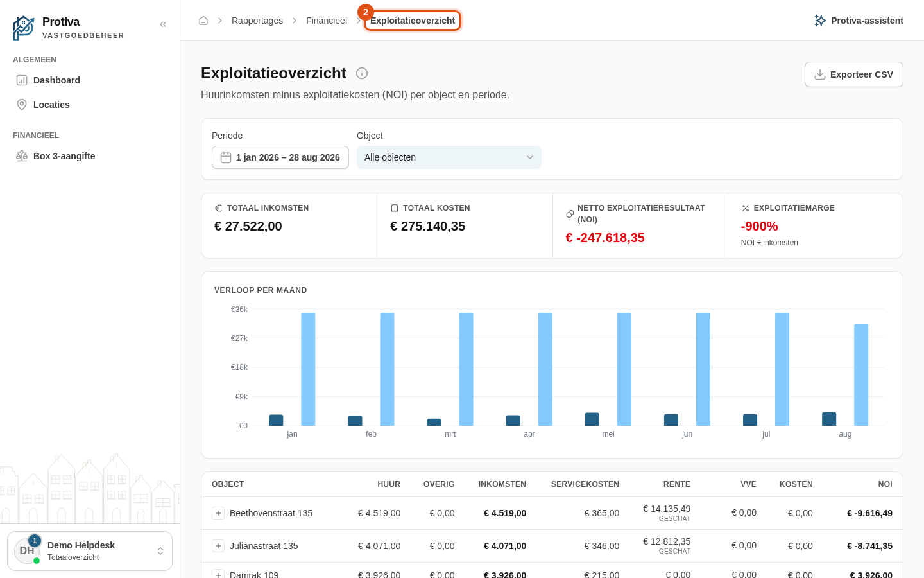Screen dimensions: 924x578
Task: Click the light blue January bar in chart
Action: click(x=308, y=369)
